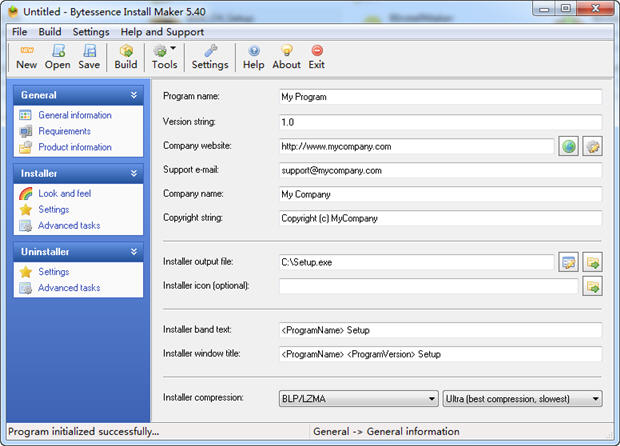Collapse the General sidebar section
Screen dimensions: 620x446
(x=133, y=95)
